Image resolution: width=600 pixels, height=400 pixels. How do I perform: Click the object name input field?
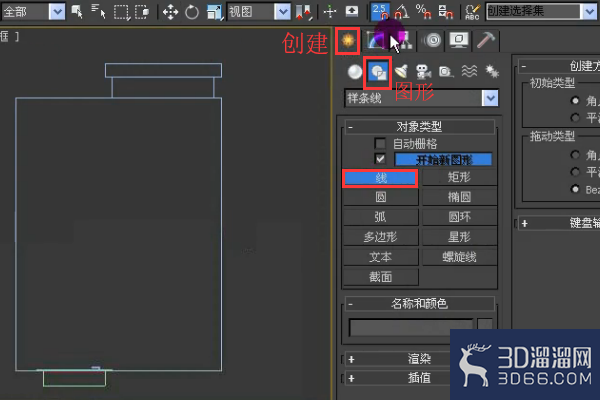click(x=411, y=328)
